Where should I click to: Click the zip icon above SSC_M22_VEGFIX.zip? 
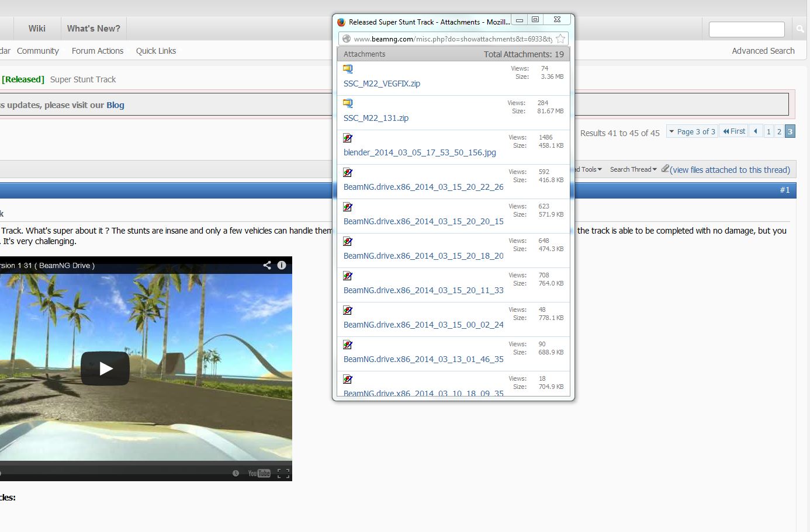[x=348, y=69]
